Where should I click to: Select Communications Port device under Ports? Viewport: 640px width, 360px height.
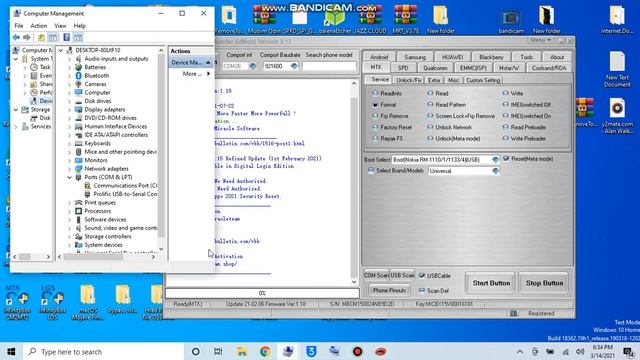[125, 185]
